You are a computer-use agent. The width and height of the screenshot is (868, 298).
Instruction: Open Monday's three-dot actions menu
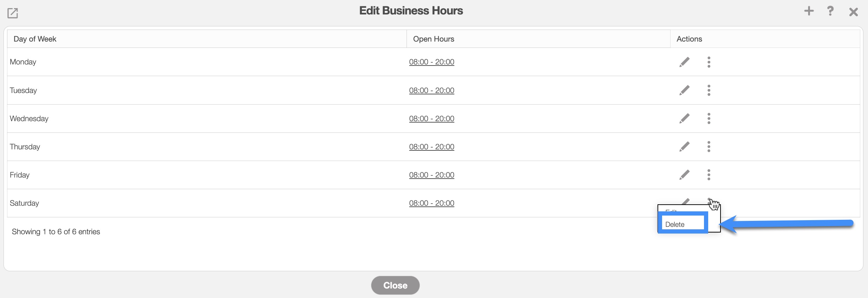click(x=709, y=62)
